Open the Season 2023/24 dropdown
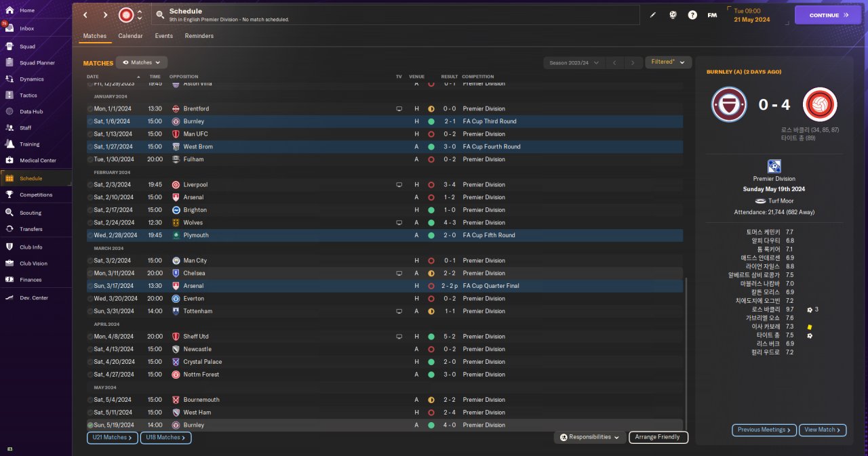The width and height of the screenshot is (868, 456). click(574, 62)
